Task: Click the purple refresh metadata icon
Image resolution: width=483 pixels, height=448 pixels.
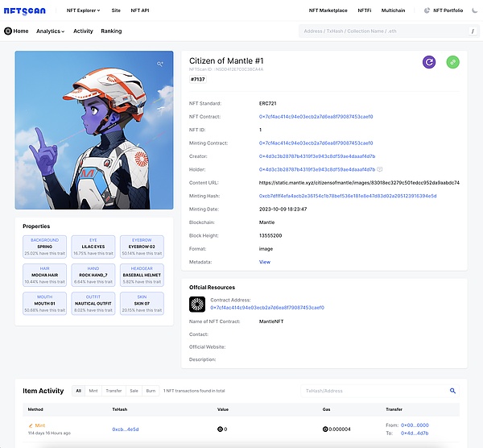Action: (x=429, y=62)
